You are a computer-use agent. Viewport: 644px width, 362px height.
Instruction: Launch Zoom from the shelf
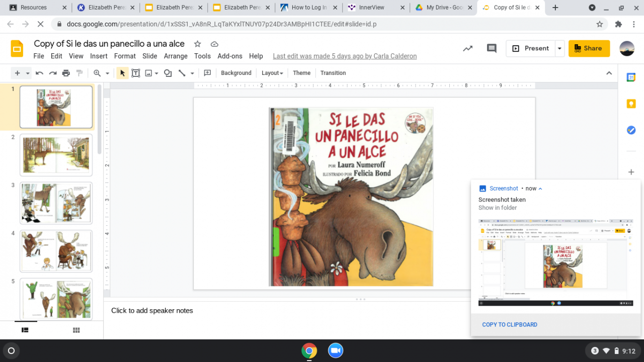click(335, 350)
